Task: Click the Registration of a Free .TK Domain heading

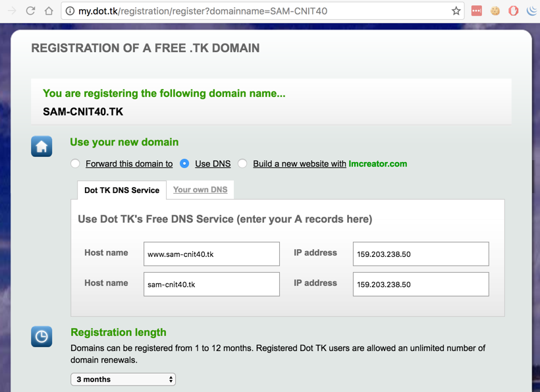Action: 146,48
